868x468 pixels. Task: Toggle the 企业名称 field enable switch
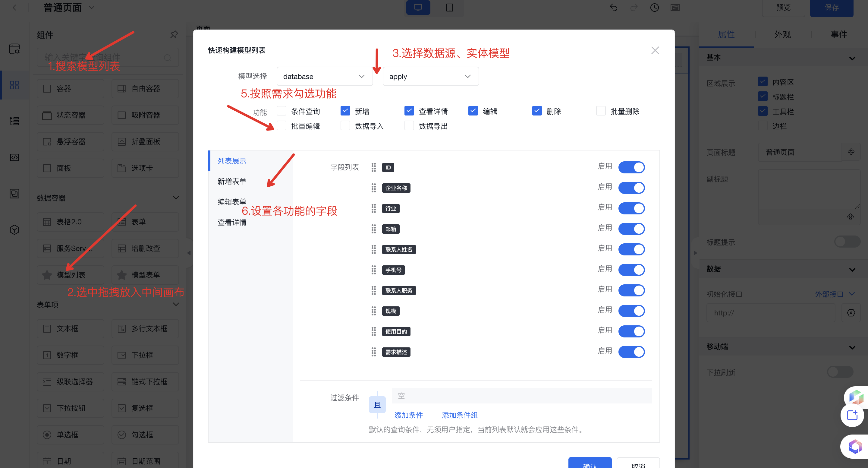[632, 187]
